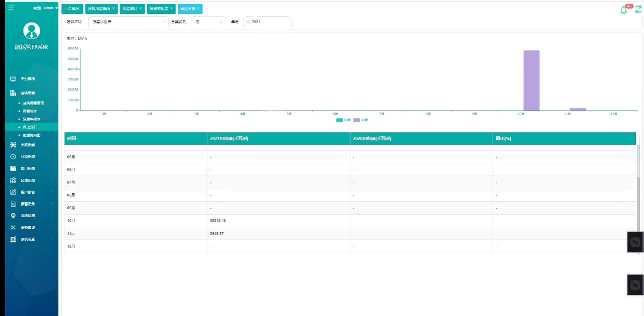The image size is (644, 316).
Task: Open the 分类能耗 energy type dropdown
Action: pyautogui.click(x=208, y=22)
